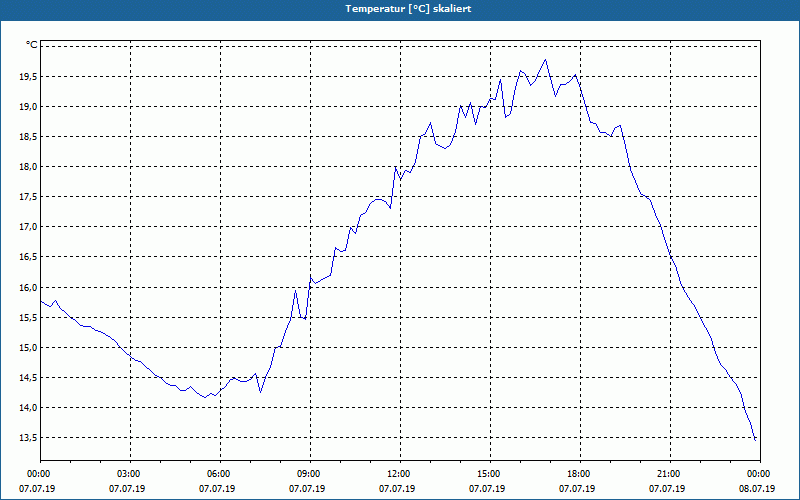The width and height of the screenshot is (800, 500).
Task: Select the '07.07.19' date under 09:00
Action: click(307, 489)
